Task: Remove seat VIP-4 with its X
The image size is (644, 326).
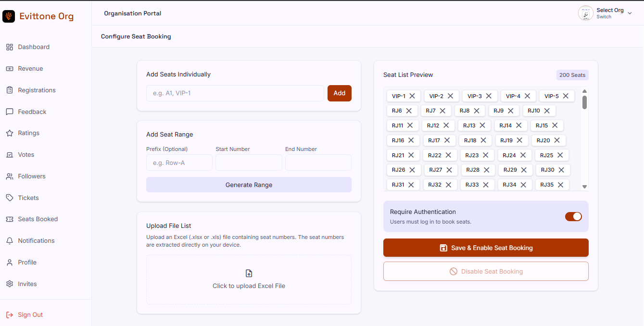Action: 527,96
